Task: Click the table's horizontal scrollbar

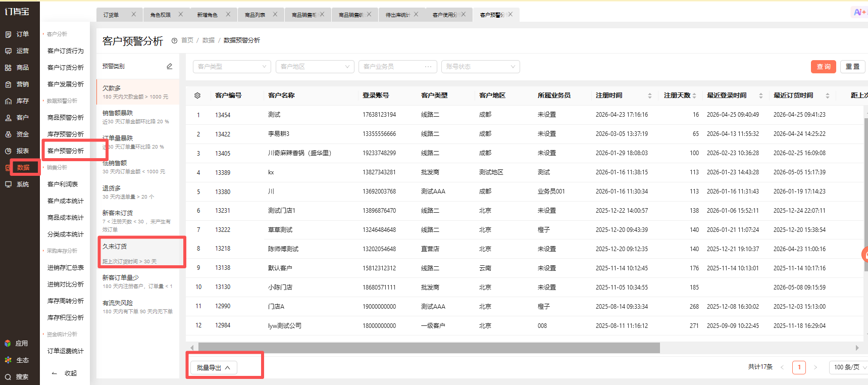Action: click(429, 348)
